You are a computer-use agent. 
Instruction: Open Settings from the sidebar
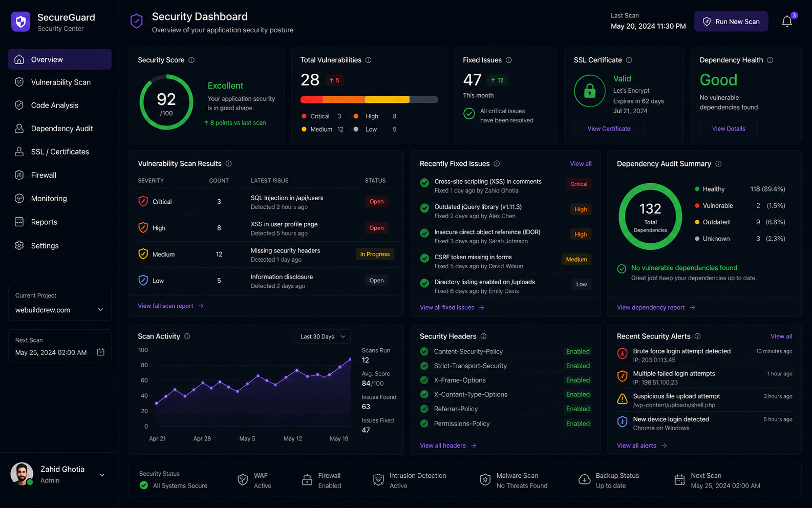pyautogui.click(x=60, y=245)
